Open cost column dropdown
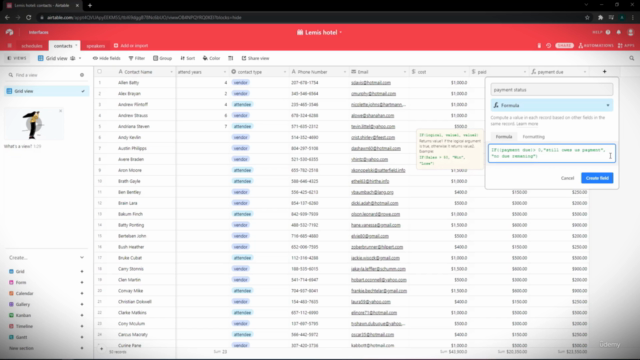This screenshot has height=360, width=640. [x=464, y=72]
